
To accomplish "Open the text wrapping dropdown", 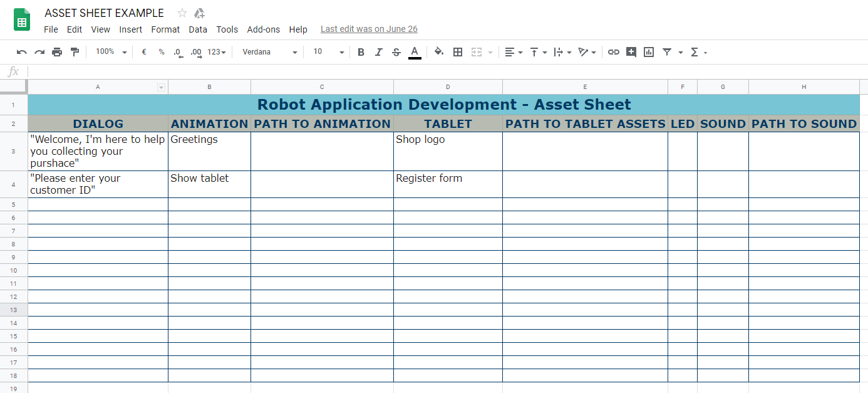I will point(562,52).
